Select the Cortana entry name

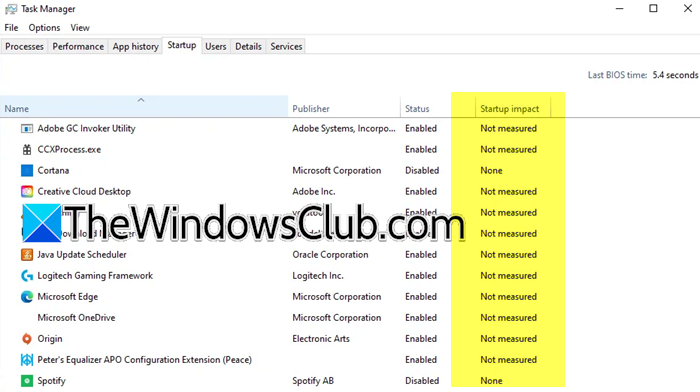53,171
